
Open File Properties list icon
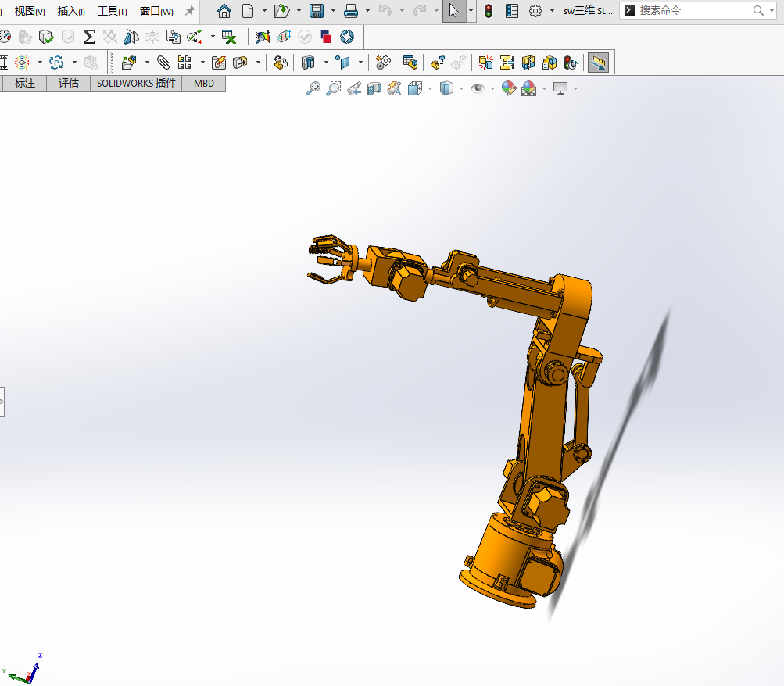[511, 10]
